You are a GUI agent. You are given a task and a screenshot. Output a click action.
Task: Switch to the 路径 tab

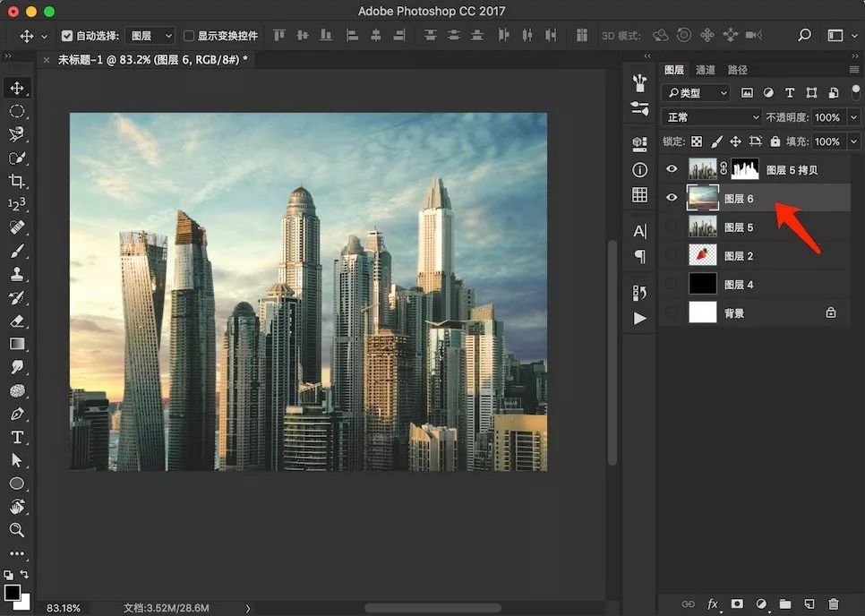(737, 69)
